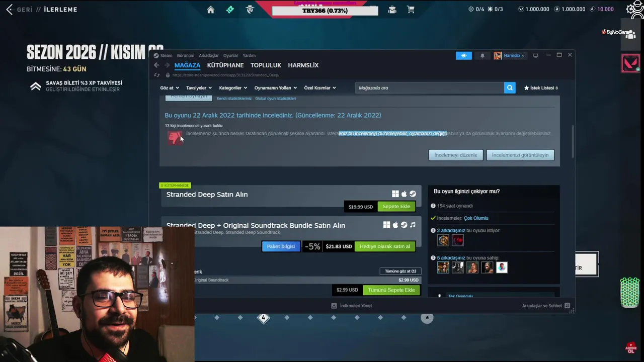Click white-background avatar among game owners
The width and height of the screenshot is (644, 362).
click(502, 267)
